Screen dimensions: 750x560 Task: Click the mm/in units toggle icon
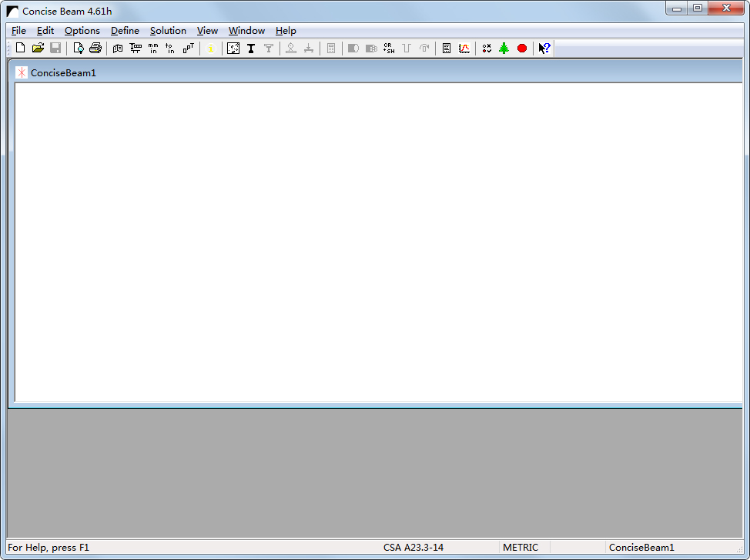tap(153, 48)
